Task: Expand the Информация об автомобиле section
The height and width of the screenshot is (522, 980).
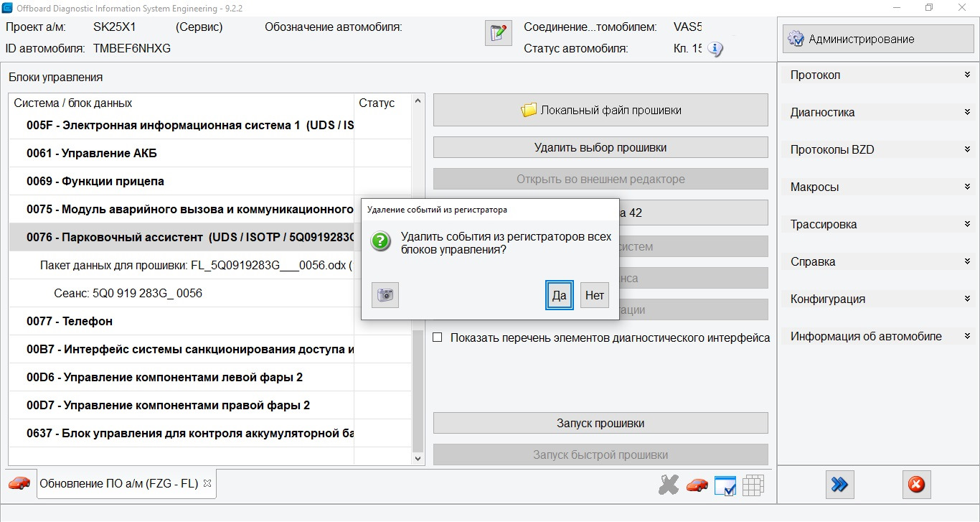Action: pos(879,336)
